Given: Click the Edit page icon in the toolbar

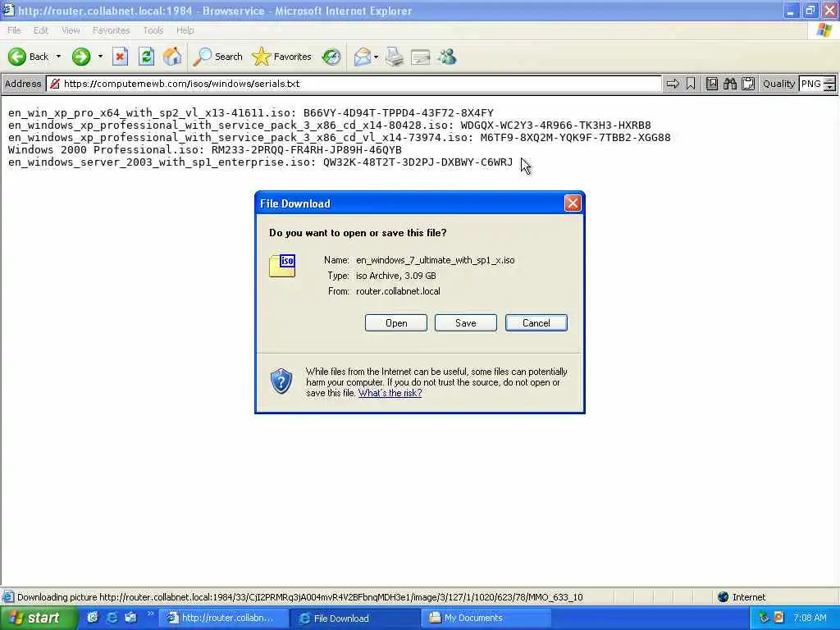Looking at the screenshot, I should (x=421, y=57).
